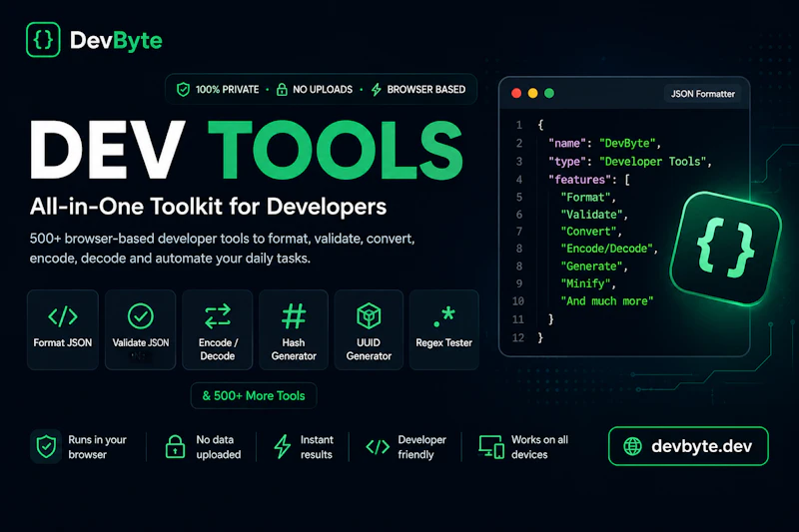Click the "type": "Developer Tools" code line
The height and width of the screenshot is (532, 799).
click(x=630, y=162)
